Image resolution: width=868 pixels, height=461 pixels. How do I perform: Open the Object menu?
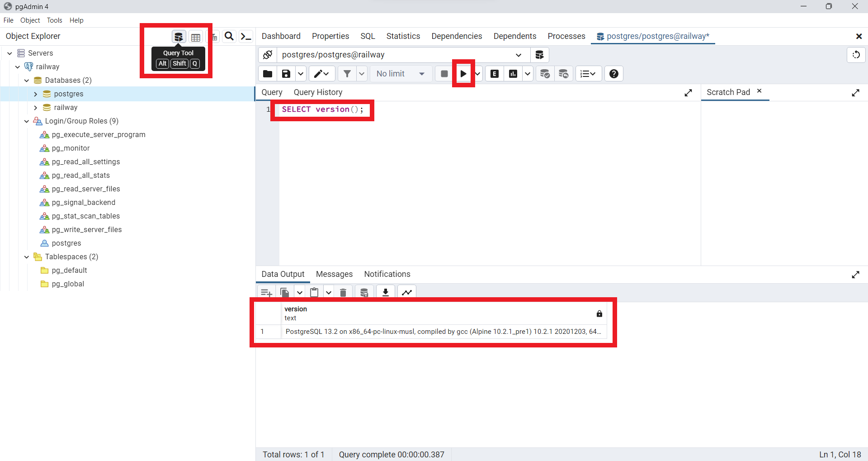[x=30, y=20]
